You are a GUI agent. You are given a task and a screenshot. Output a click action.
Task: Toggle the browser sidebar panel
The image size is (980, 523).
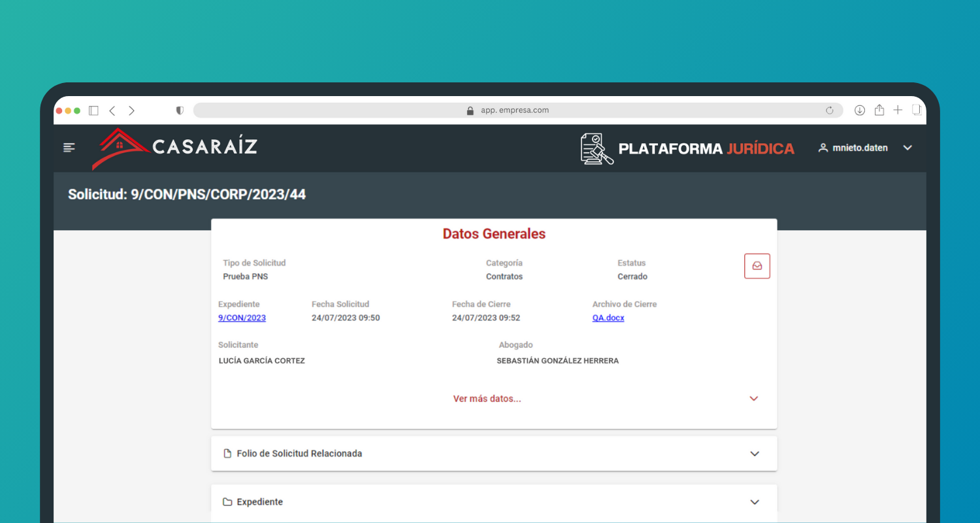(x=93, y=110)
